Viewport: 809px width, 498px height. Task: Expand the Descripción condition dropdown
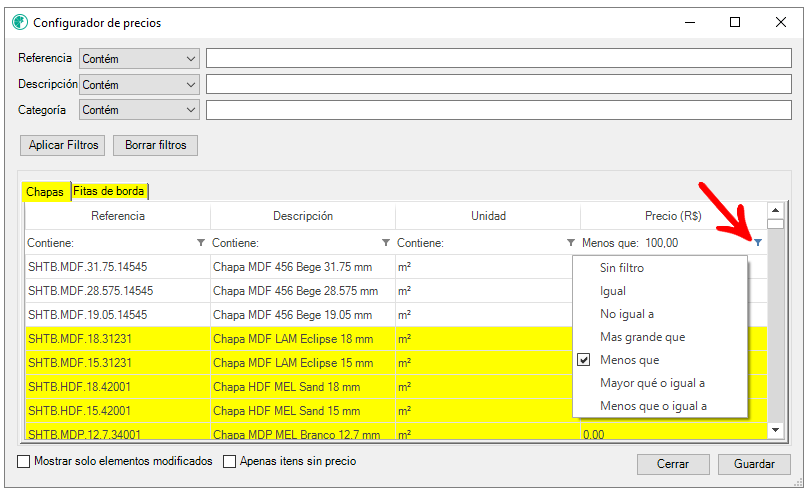(140, 85)
